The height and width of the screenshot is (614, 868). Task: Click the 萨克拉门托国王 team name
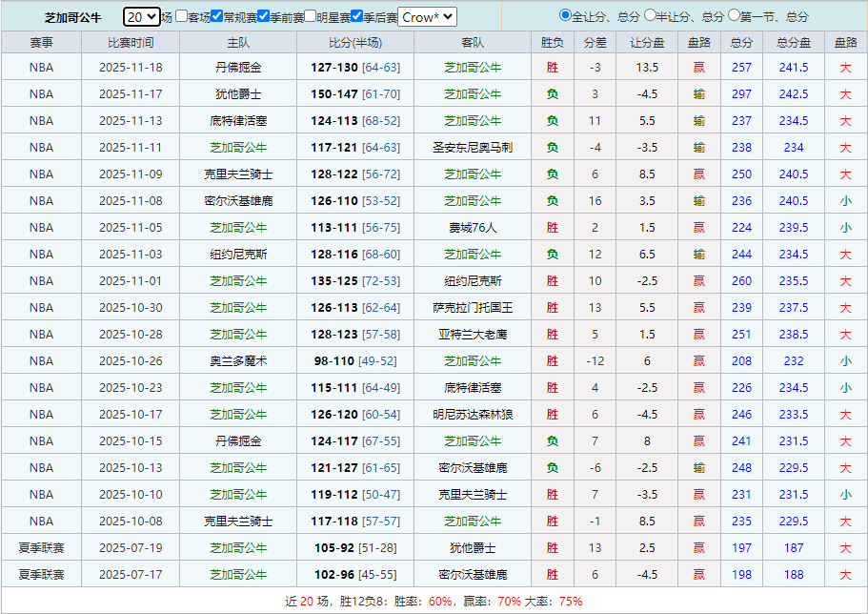tap(473, 308)
